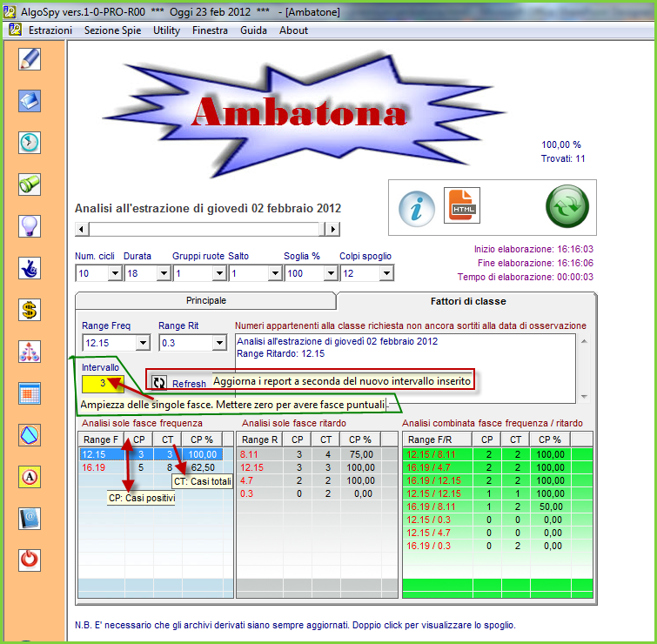Viewport: 657px width, 644px height.
Task: Expand the Range Freq combo box
Action: (144, 343)
